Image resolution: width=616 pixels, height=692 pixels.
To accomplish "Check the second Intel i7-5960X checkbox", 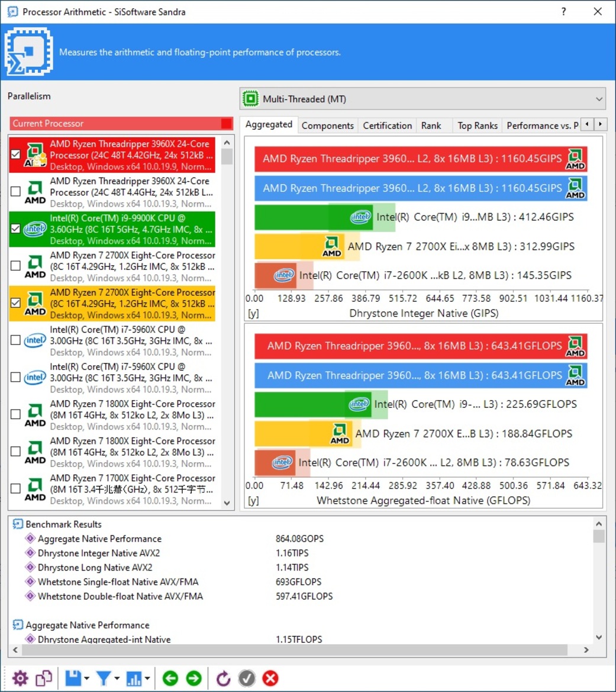I will [x=15, y=377].
